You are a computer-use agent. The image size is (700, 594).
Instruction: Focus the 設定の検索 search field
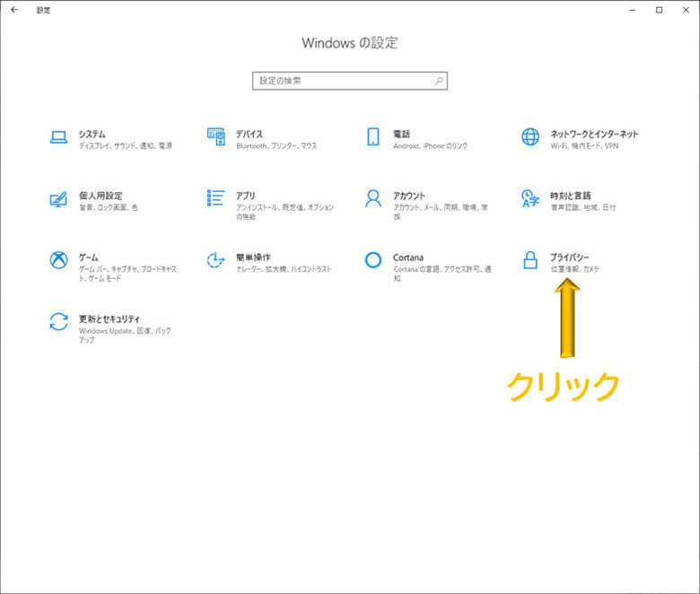(350, 81)
